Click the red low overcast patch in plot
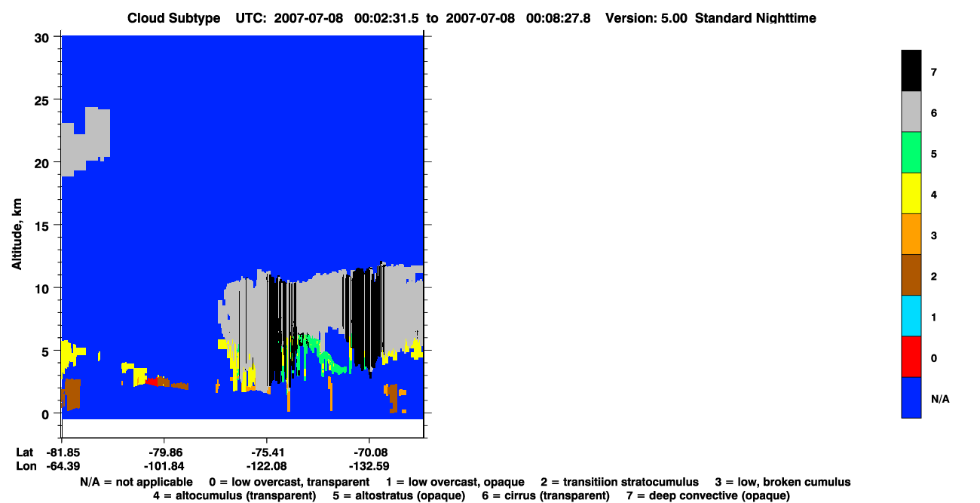The width and height of the screenshot is (980, 503). point(155,382)
